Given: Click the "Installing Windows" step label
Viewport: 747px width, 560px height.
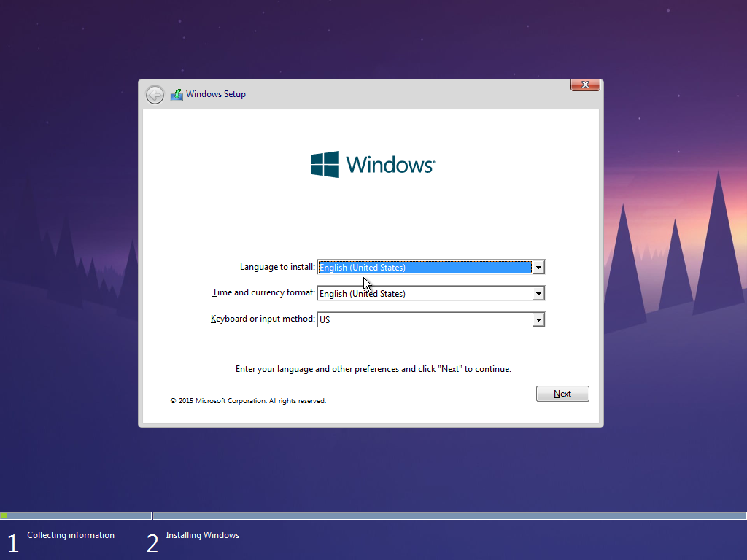Looking at the screenshot, I should pos(202,535).
